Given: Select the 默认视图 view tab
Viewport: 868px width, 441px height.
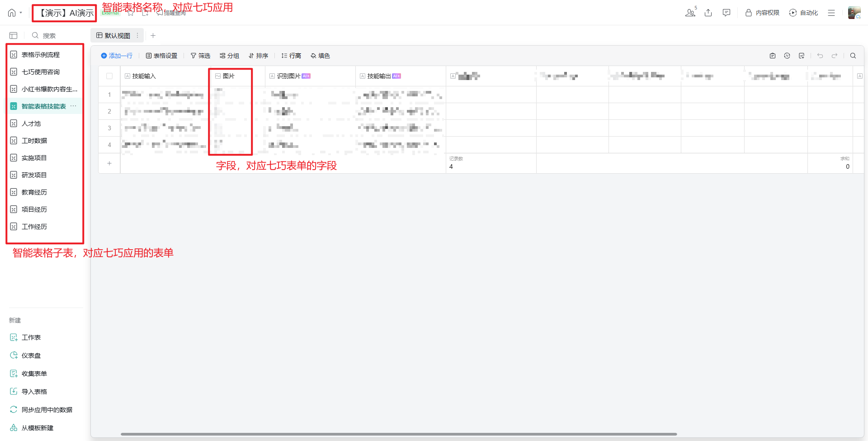Looking at the screenshot, I should [113, 35].
